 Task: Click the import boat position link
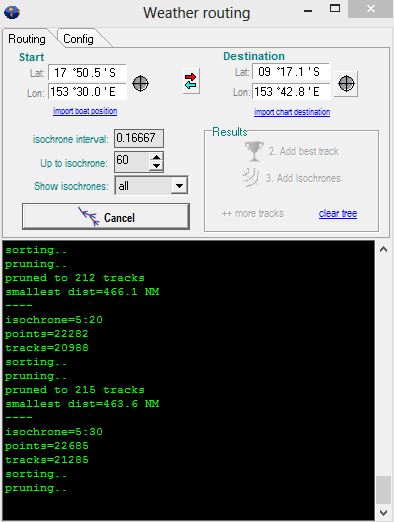click(85, 111)
